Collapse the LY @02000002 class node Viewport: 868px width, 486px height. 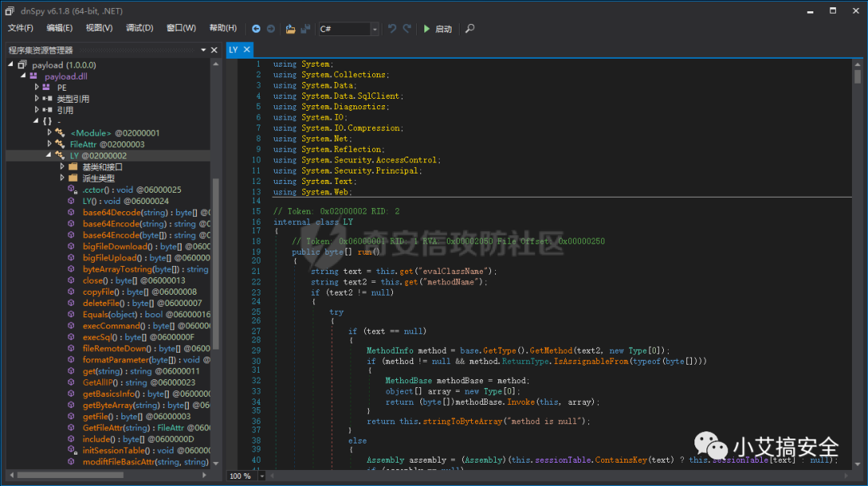(49, 156)
